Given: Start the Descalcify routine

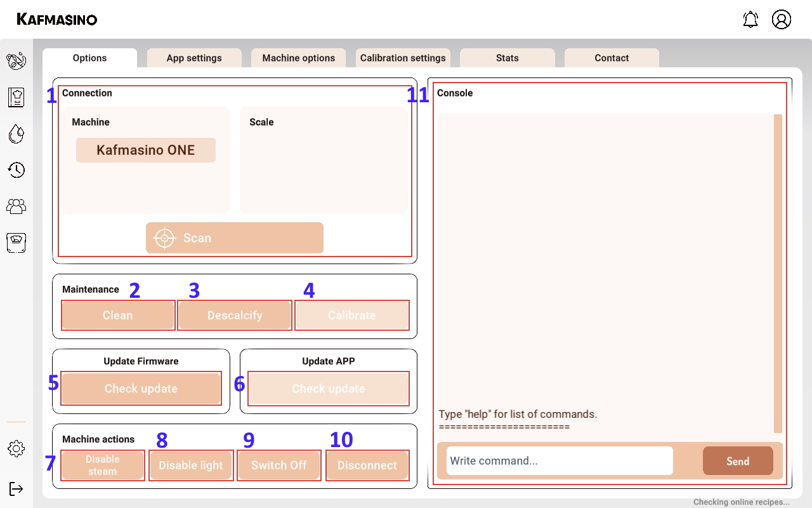Looking at the screenshot, I should (x=235, y=315).
